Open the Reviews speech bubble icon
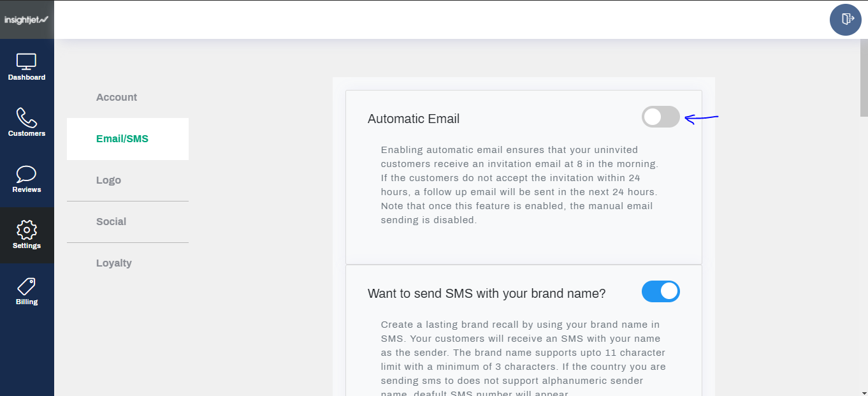 (x=26, y=173)
